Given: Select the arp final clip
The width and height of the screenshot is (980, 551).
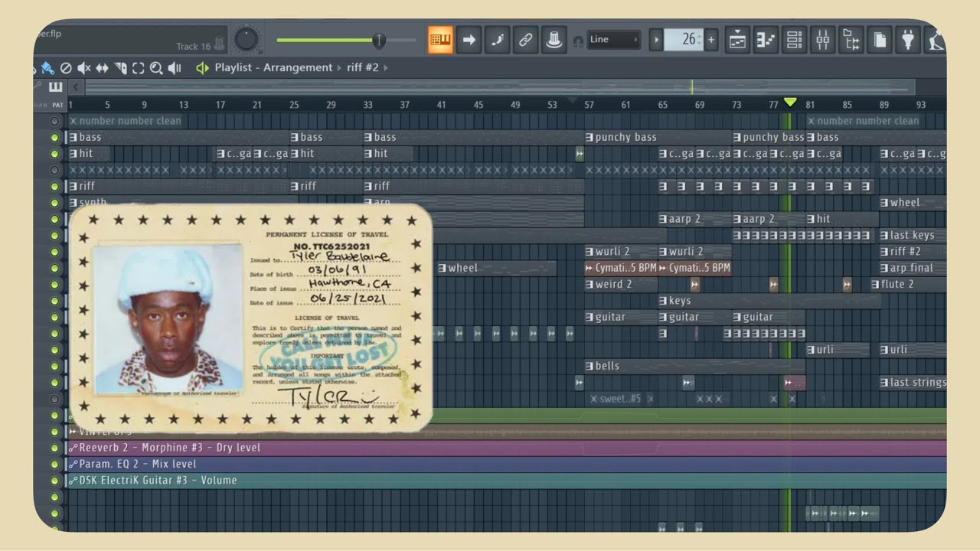Looking at the screenshot, I should coord(913,269).
